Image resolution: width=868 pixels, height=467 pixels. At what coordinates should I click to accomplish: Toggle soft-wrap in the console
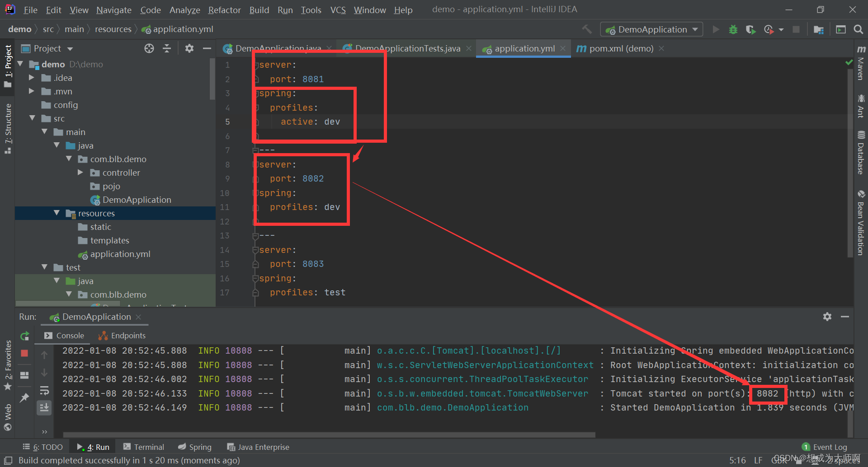(44, 390)
